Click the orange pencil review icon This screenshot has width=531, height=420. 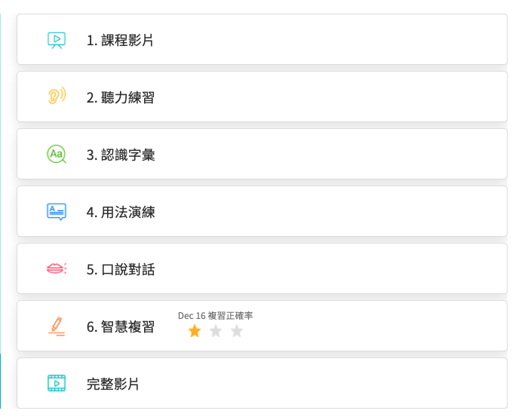coord(57,326)
